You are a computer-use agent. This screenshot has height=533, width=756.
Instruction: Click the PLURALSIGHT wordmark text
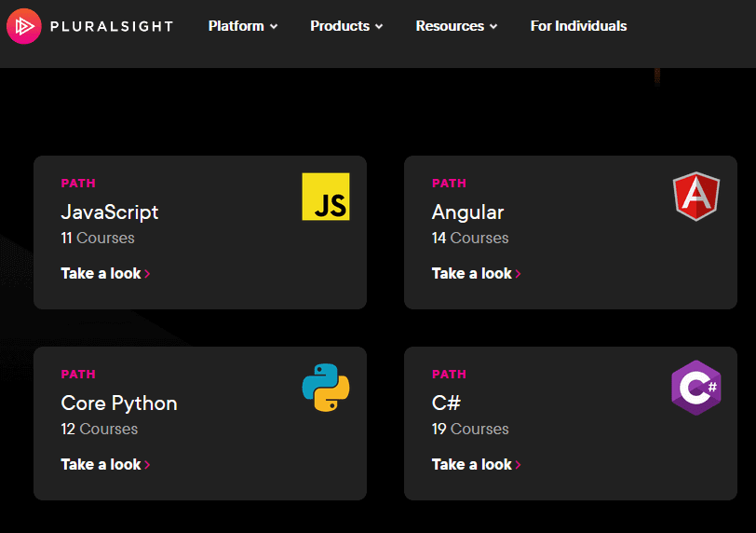[113, 26]
